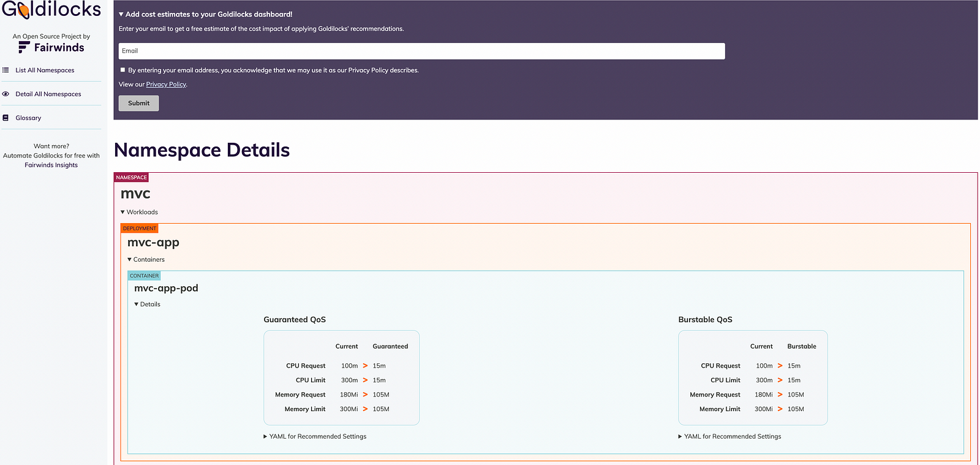Click the NAMESPACE badge

coord(131,178)
